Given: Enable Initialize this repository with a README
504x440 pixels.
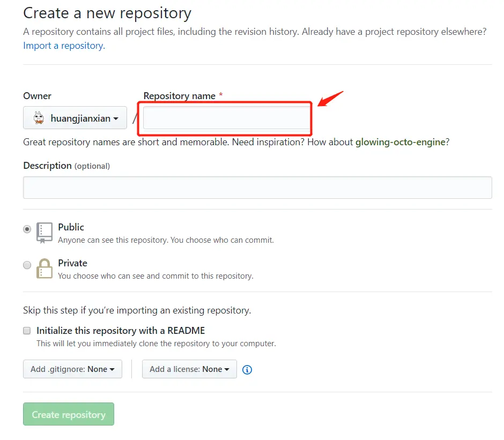Looking at the screenshot, I should coord(27,331).
